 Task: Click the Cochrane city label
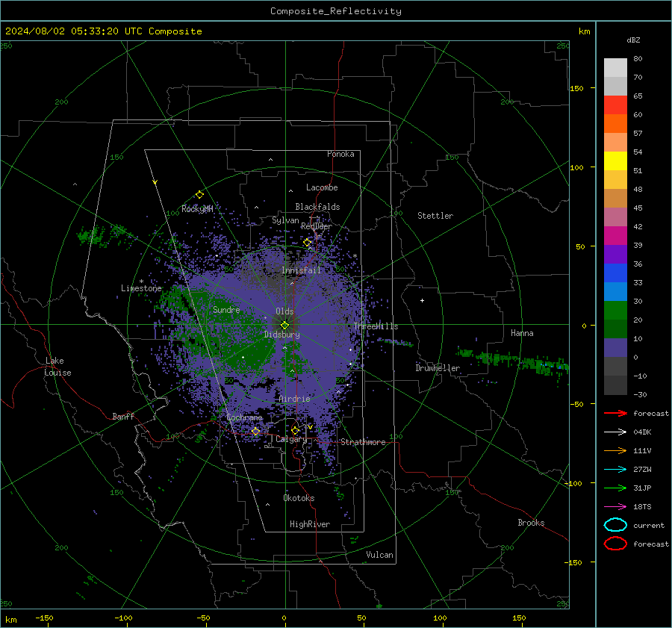click(x=244, y=417)
